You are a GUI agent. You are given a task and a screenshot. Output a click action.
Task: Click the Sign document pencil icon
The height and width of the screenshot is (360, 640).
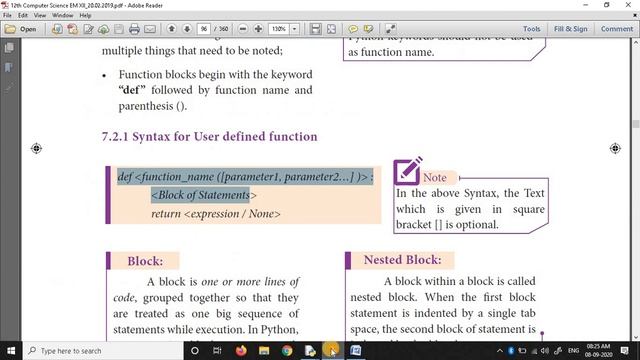(88, 29)
